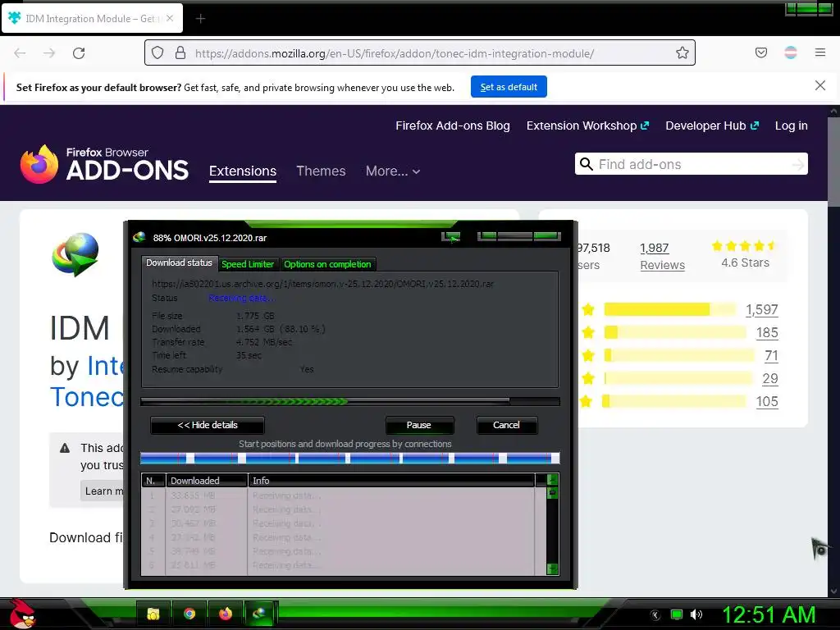Open the Save to Pocket icon
840x630 pixels.
760,52
